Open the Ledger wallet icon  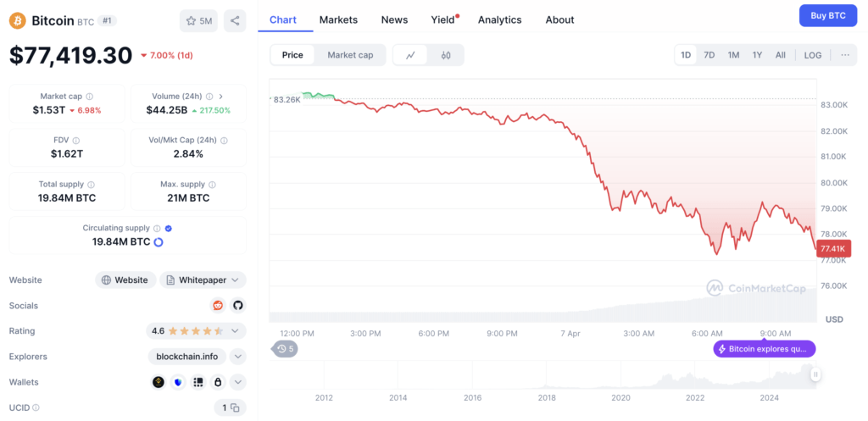tap(198, 382)
